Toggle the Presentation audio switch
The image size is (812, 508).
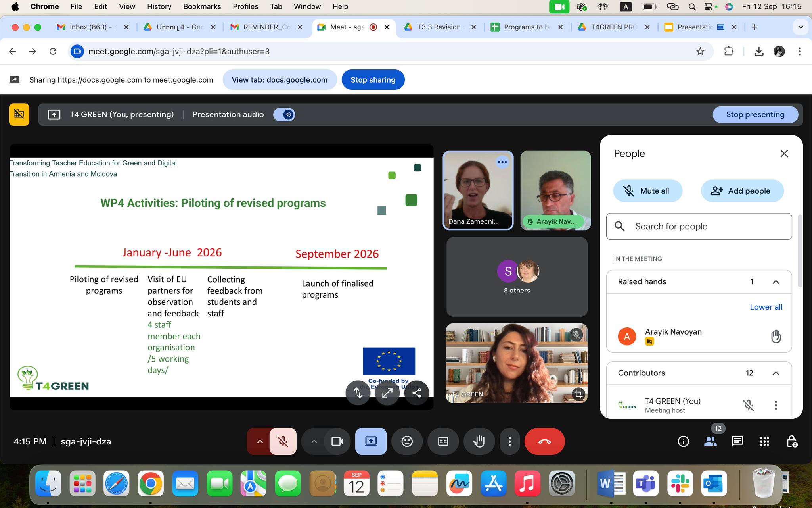(x=284, y=115)
